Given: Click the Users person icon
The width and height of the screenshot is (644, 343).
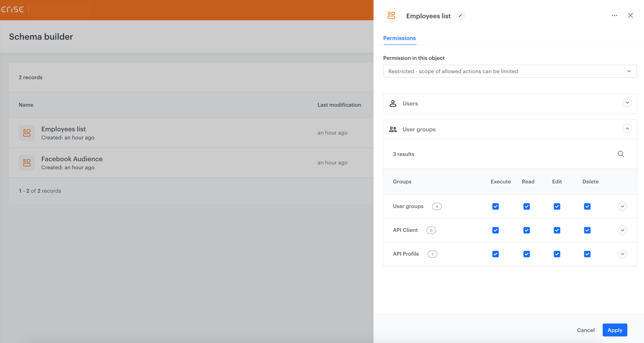Looking at the screenshot, I should 393,103.
